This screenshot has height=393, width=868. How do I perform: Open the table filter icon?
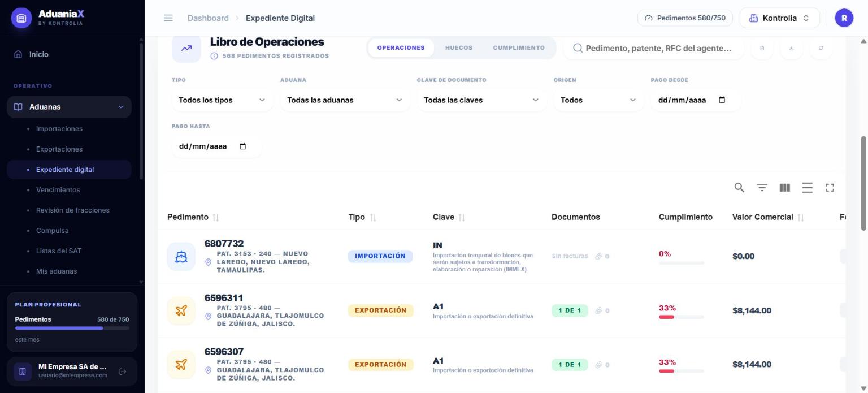point(762,188)
